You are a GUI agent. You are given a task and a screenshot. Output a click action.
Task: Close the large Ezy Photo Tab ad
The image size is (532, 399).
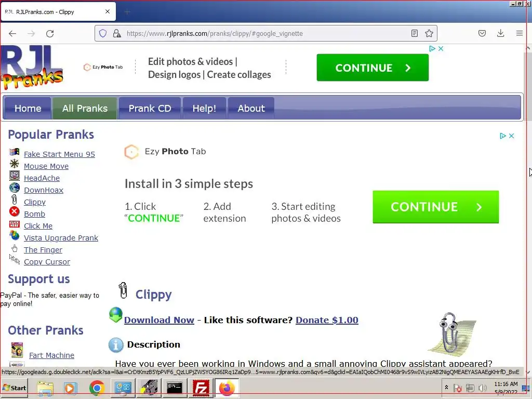click(511, 136)
